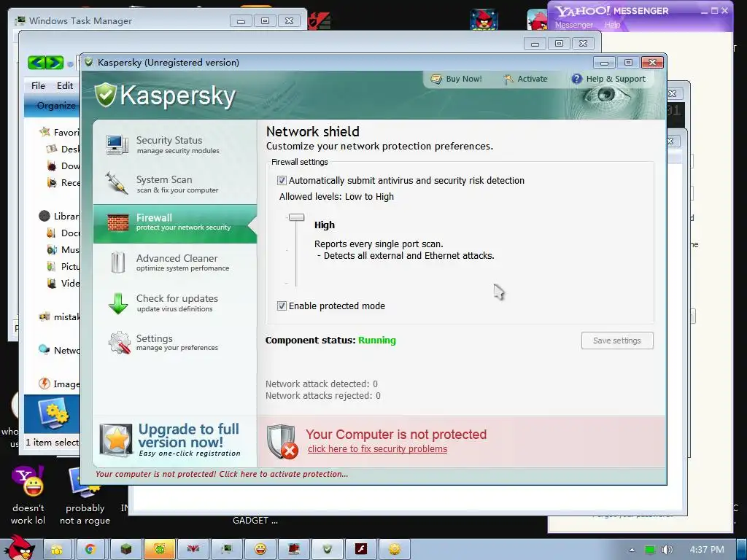
Task: Open the yellow gear taskbar icon
Action: 394,550
